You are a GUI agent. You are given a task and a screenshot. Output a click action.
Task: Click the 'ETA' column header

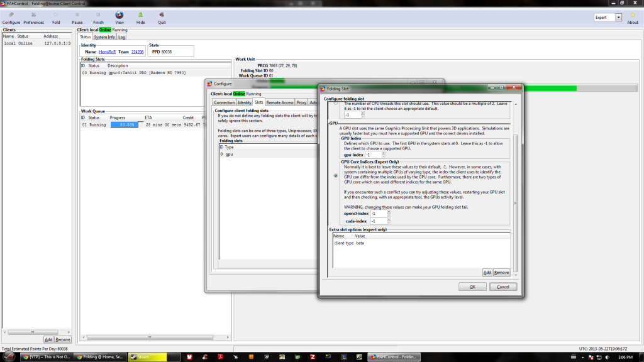[x=148, y=118]
